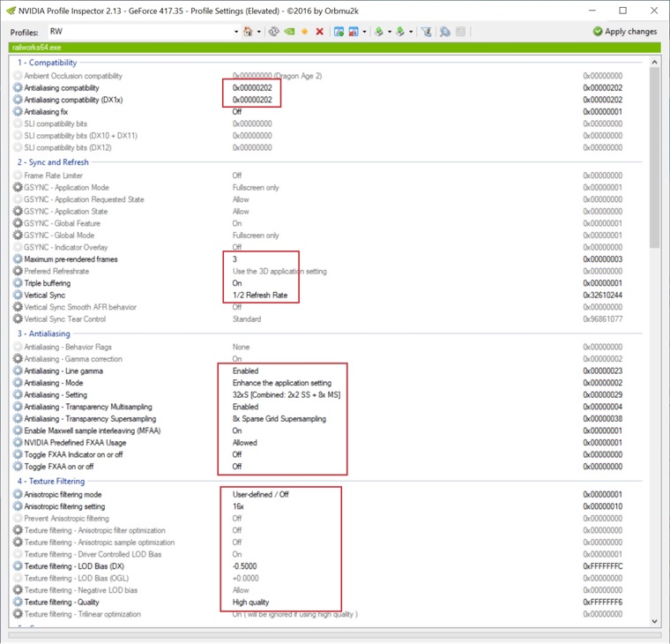Click the gear icon beside Maximum pre-rendered frames
Image resolution: width=670 pixels, height=644 pixels.
18,259
